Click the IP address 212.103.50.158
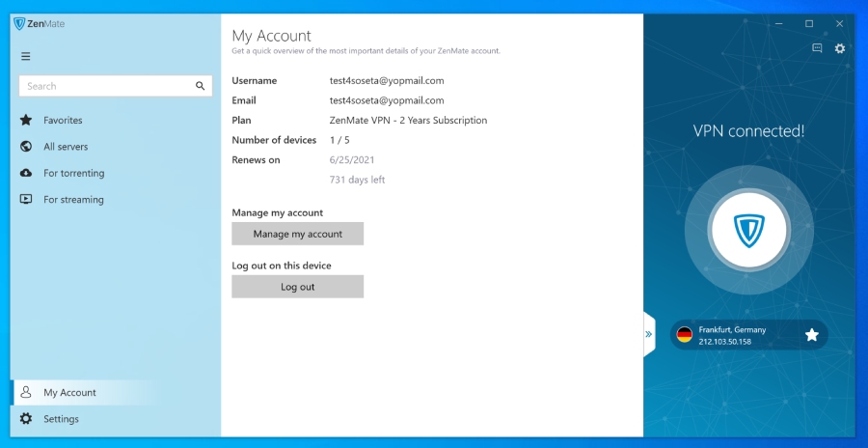The image size is (868, 448). 725,342
